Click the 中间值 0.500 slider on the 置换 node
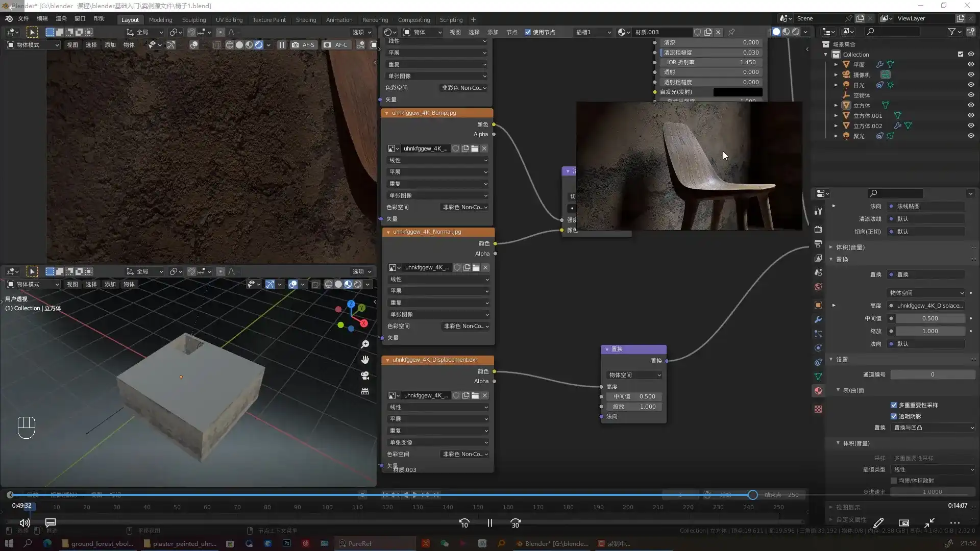 634,396
